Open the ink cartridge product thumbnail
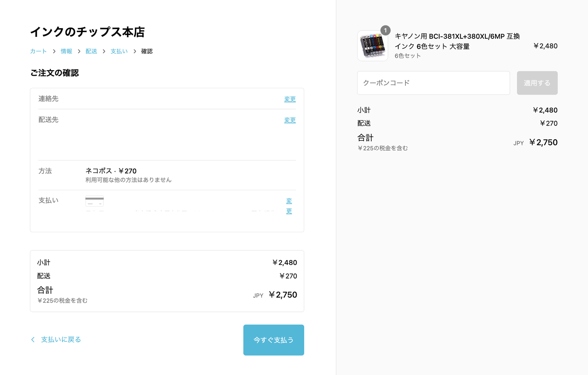This screenshot has width=588, height=375. [372, 46]
